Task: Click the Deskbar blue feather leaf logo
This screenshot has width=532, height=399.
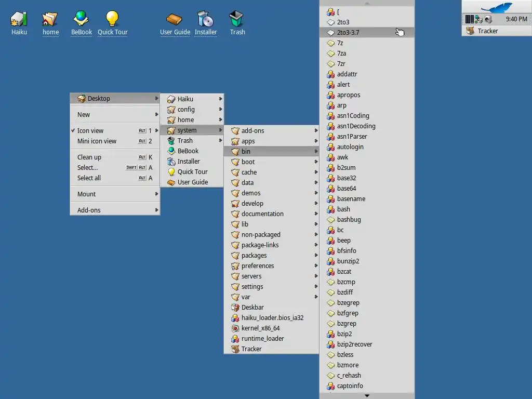Action: (497, 7)
